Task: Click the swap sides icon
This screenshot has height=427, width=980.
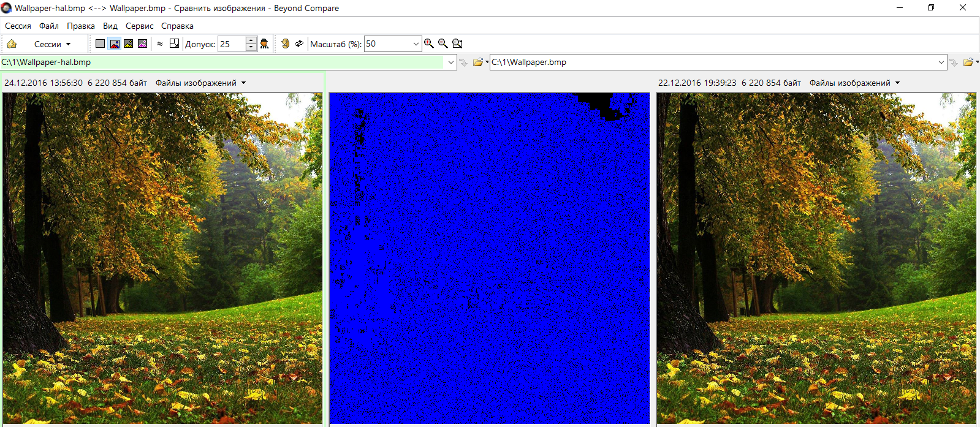Action: pos(299,43)
